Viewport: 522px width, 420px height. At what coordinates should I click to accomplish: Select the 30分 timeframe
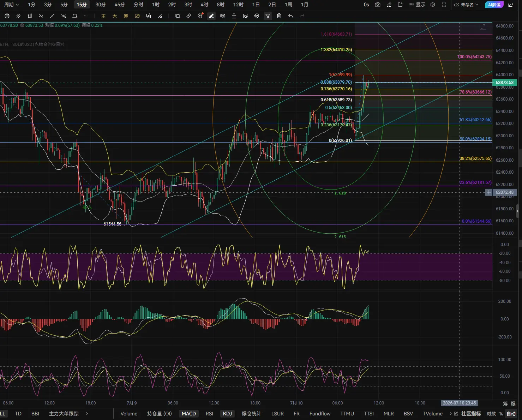click(101, 5)
